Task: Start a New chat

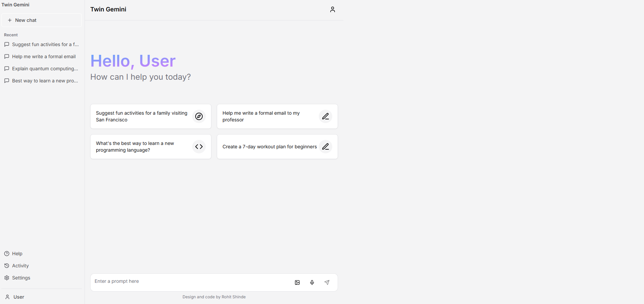Action: coord(41,20)
